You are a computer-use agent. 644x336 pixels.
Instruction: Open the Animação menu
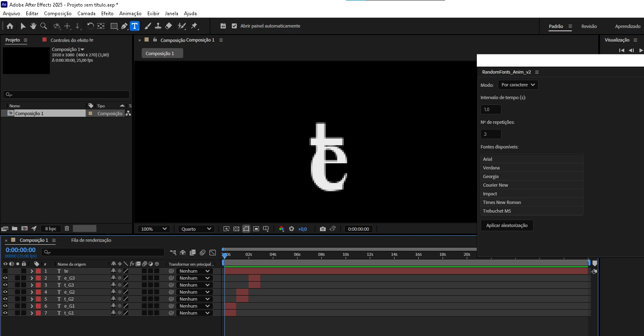tap(131, 14)
